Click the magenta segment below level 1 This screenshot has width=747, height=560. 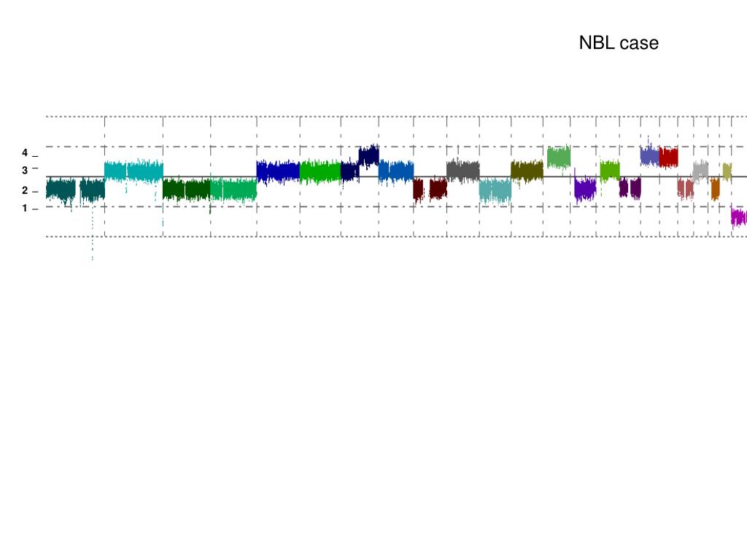(739, 217)
